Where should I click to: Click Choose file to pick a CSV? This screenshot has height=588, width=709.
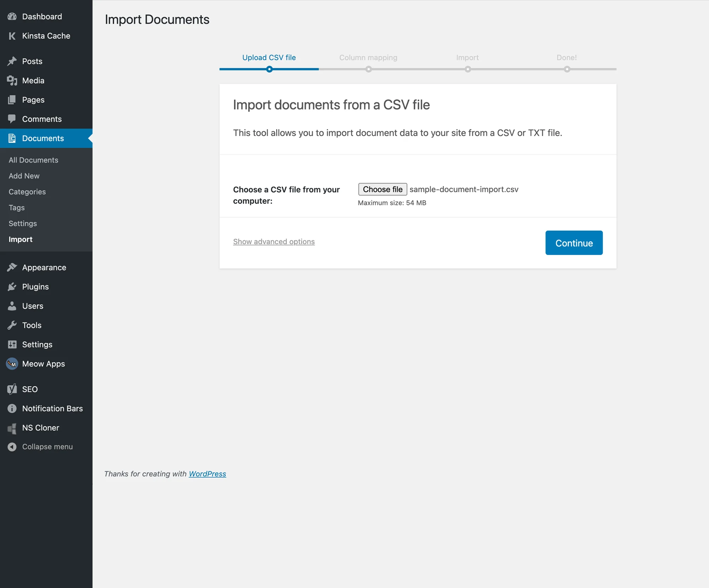[x=383, y=189]
